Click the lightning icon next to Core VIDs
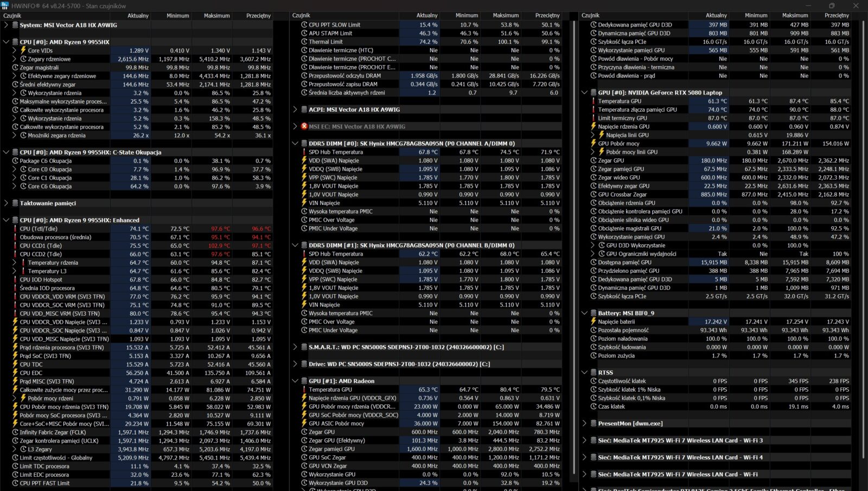Image resolution: width=868 pixels, height=491 pixels. pos(23,50)
